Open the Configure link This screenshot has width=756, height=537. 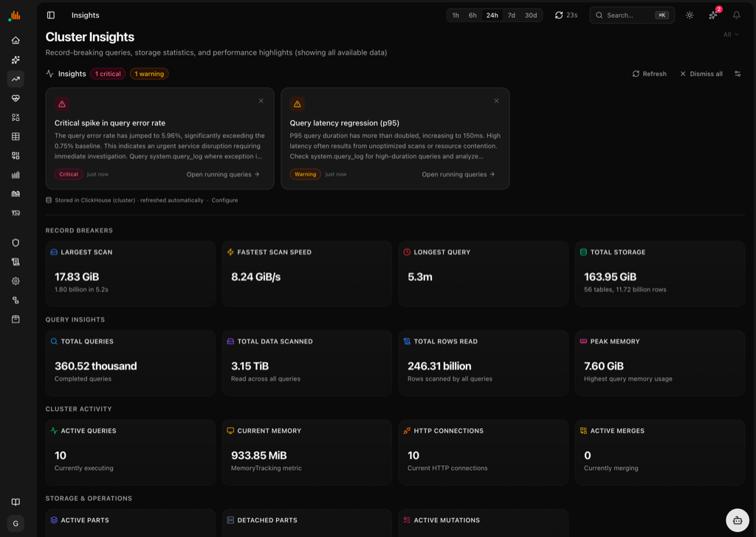[x=224, y=201]
